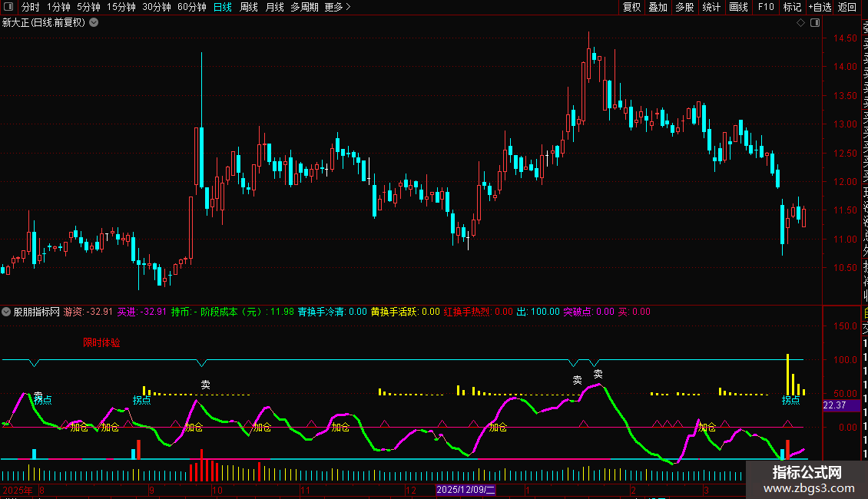This screenshot has width=868, height=499.
Task: Click the 统计 statistics button
Action: click(711, 7)
